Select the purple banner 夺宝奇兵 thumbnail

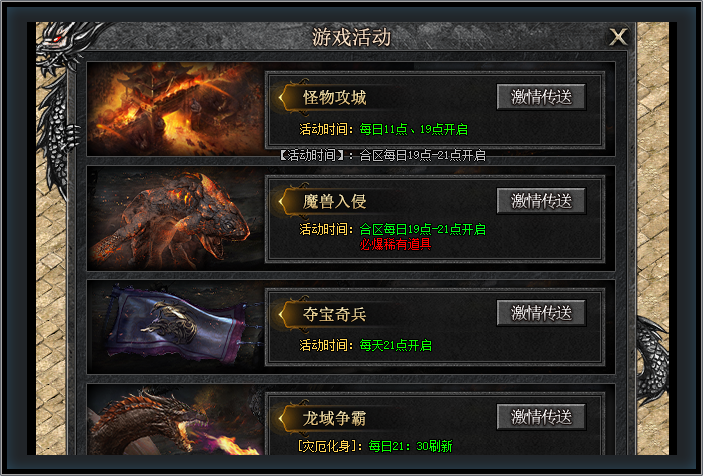(x=176, y=327)
